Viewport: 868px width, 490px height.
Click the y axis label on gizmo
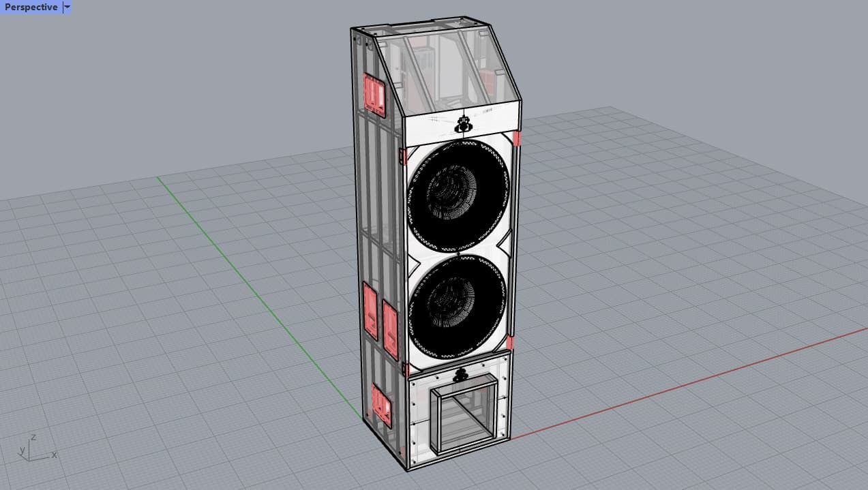pyautogui.click(x=24, y=450)
